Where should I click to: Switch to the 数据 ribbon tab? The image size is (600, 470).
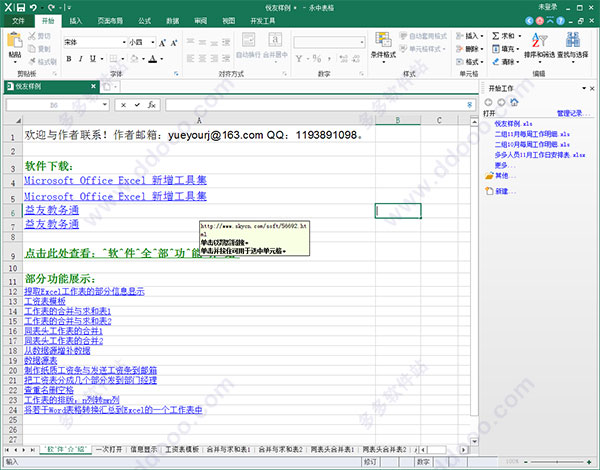[x=173, y=21]
